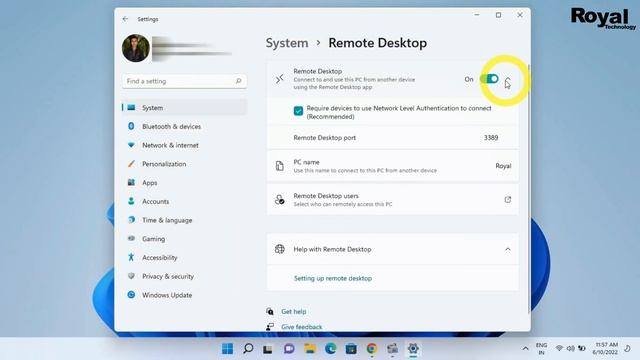
Task: Uncheck Require Network Level Authentication checkbox
Action: pos(298,111)
